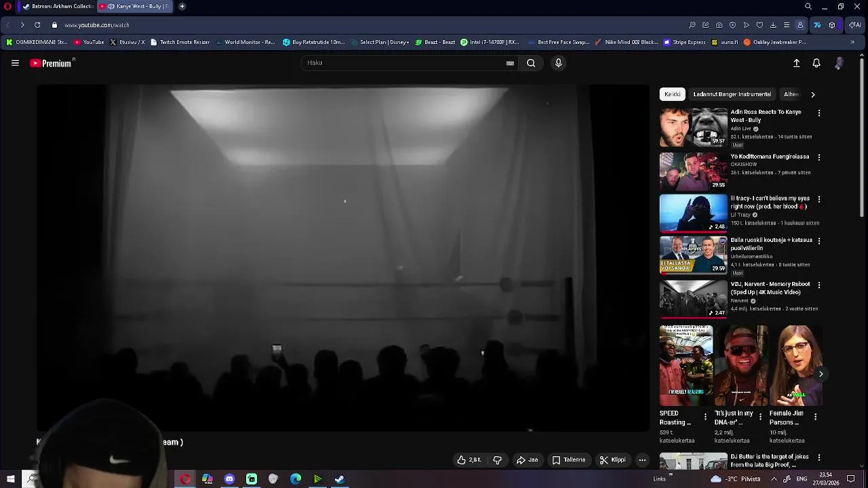This screenshot has height=488, width=868.
Task: Open options for Lil Tracy video
Action: [818, 199]
